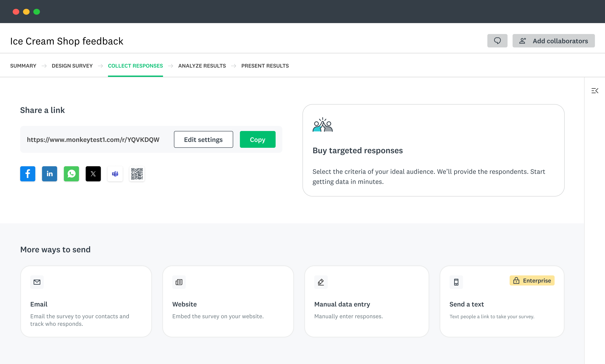Post survey link to X
This screenshot has width=605, height=364.
[x=93, y=174]
